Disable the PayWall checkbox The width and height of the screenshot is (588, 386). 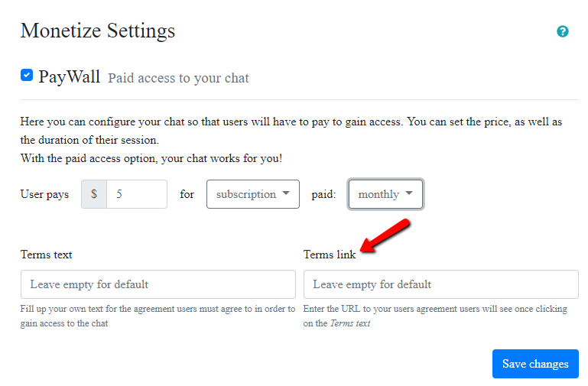27,75
